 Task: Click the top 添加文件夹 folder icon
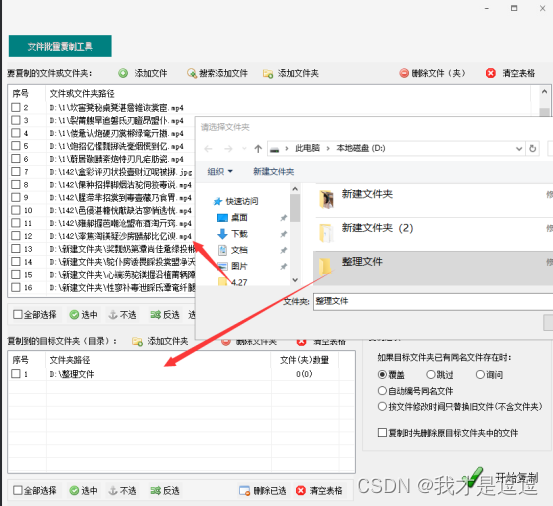coord(268,73)
